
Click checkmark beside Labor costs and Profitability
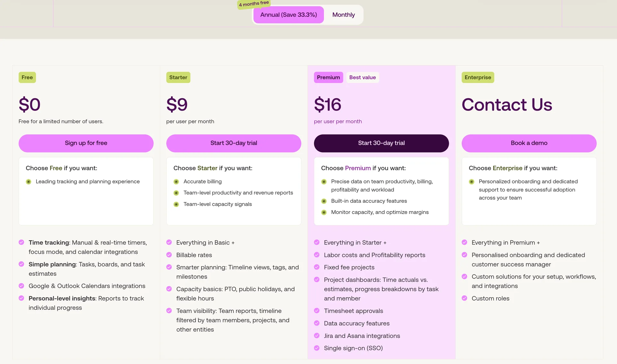pyautogui.click(x=317, y=255)
